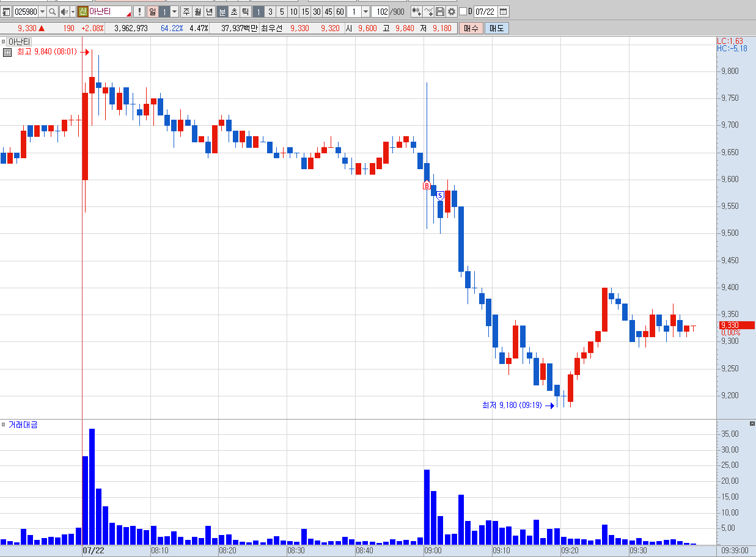Switch to the 틱 tick chart
This screenshot has width=756, height=557.
pyautogui.click(x=245, y=12)
